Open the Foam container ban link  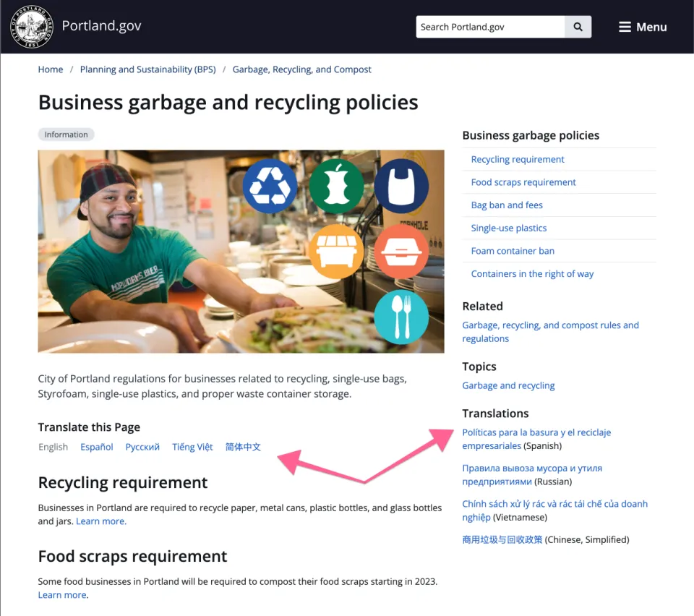click(x=512, y=251)
